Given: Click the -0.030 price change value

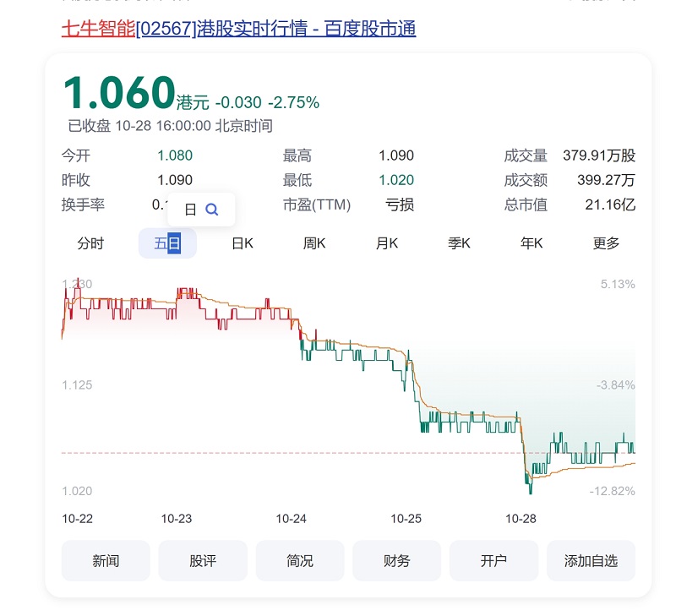Looking at the screenshot, I should click(238, 102).
